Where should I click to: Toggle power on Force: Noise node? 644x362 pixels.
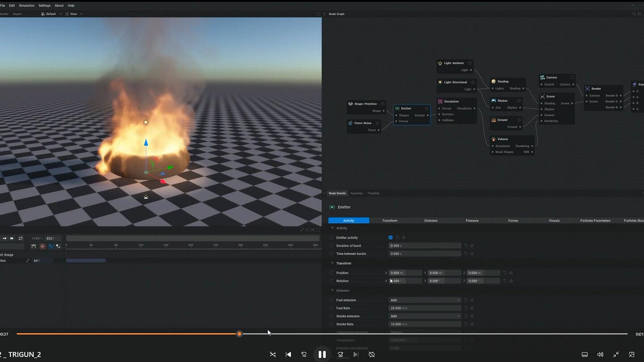coord(377,123)
